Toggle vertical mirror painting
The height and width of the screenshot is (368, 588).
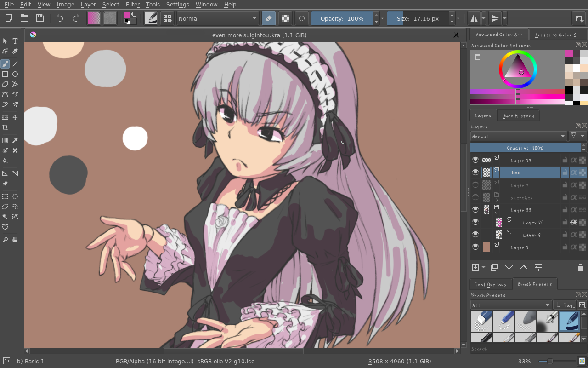tap(495, 18)
